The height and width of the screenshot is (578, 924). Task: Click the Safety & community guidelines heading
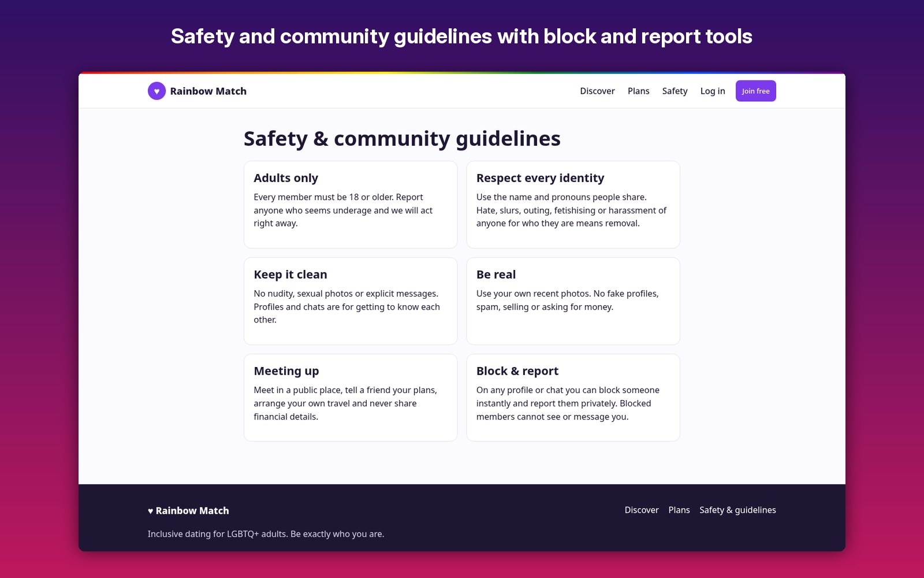(402, 139)
